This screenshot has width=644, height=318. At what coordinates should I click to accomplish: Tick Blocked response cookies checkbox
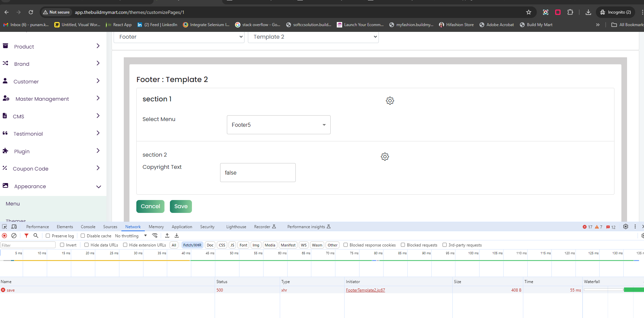tap(346, 245)
